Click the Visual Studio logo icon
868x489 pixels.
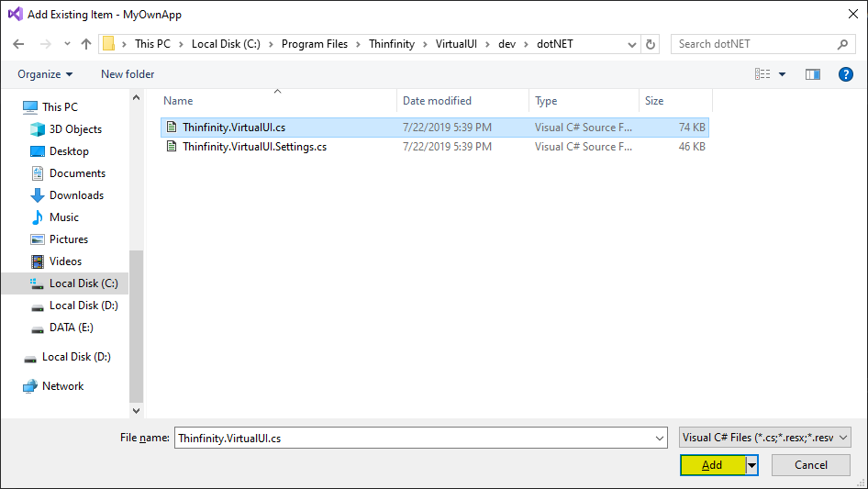pyautogui.click(x=15, y=14)
